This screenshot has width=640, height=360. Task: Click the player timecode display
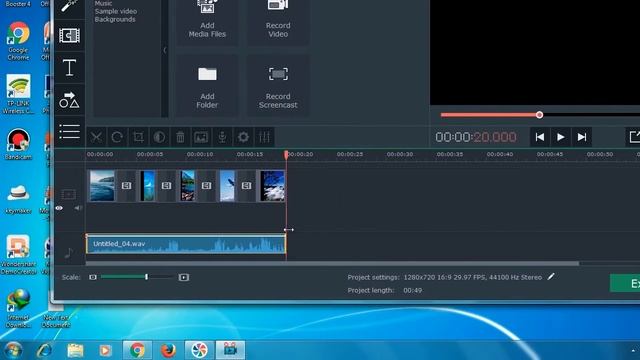tap(476, 137)
